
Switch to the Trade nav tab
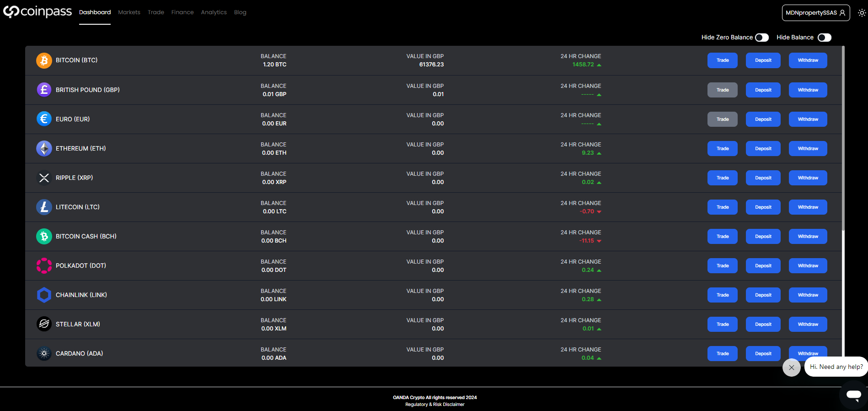156,12
